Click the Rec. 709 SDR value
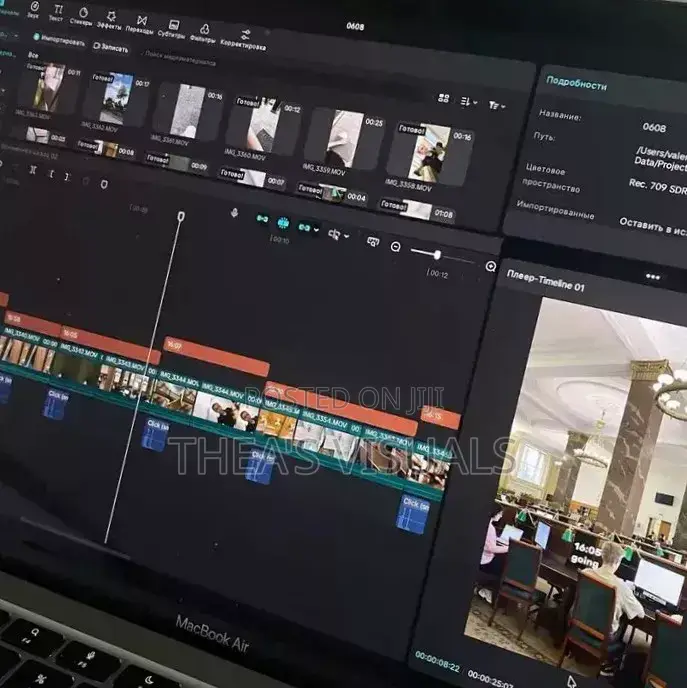 click(658, 186)
